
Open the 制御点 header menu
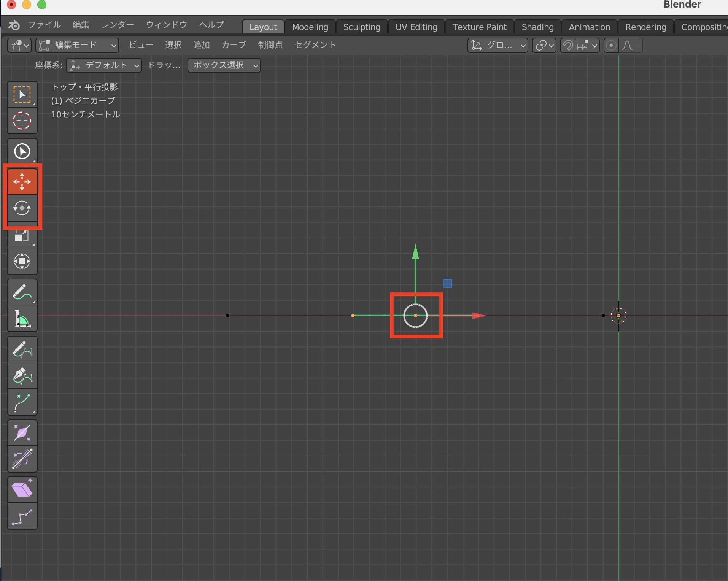click(x=270, y=45)
